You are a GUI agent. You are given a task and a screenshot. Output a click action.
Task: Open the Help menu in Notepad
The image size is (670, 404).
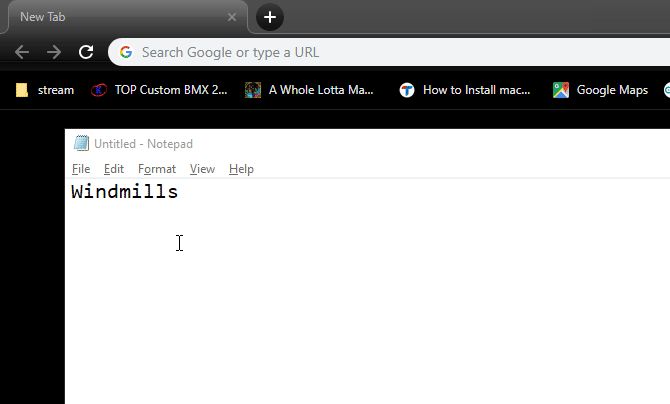(241, 169)
